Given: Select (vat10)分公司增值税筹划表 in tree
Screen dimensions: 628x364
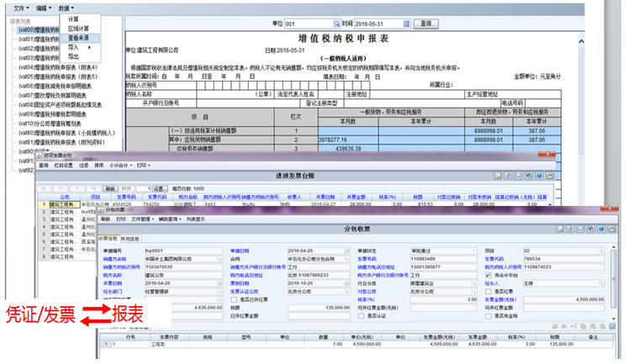Looking at the screenshot, I should pyautogui.click(x=50, y=124).
